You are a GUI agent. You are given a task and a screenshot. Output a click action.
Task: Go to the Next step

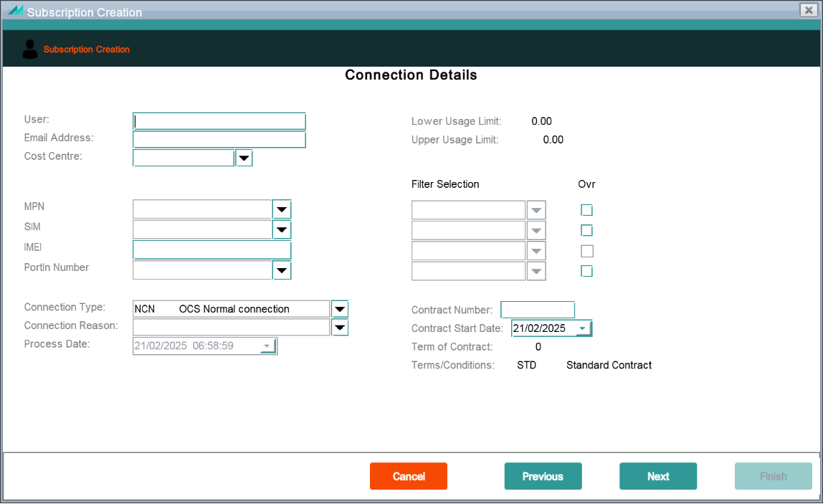tap(658, 476)
